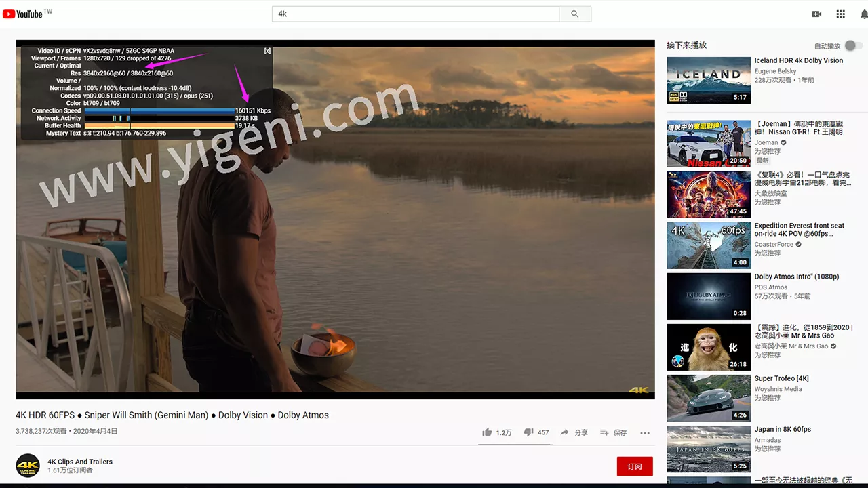The height and width of the screenshot is (488, 868).
Task: Open the three-dot more actions menu
Action: coord(645,432)
